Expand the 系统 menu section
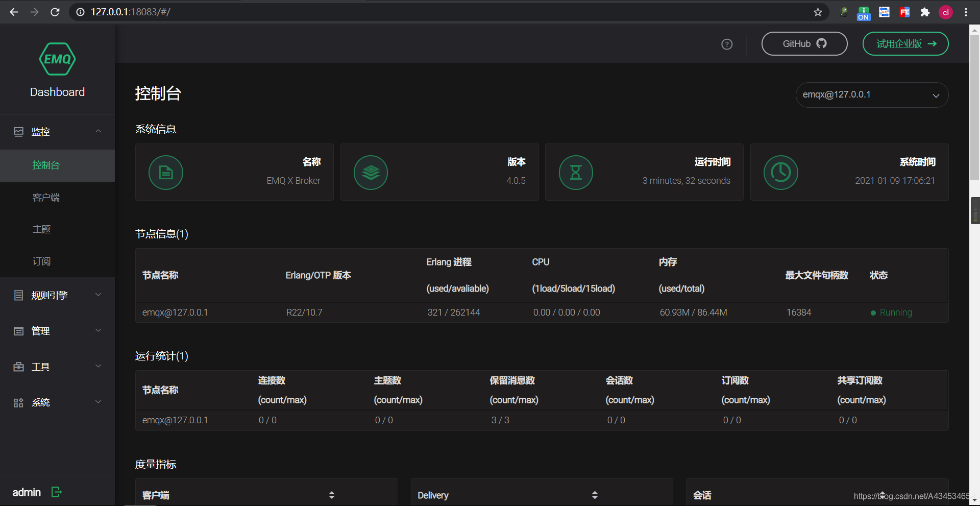Screen dimensions: 980x506 [x=98, y=402]
